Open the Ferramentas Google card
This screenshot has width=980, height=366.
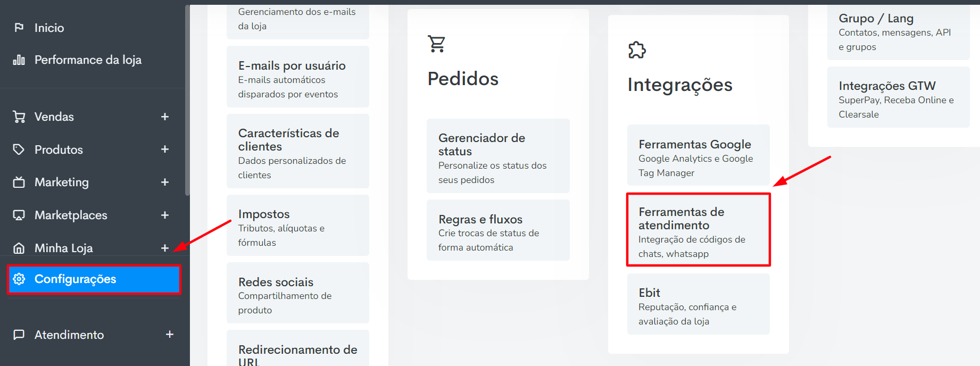pyautogui.click(x=699, y=155)
